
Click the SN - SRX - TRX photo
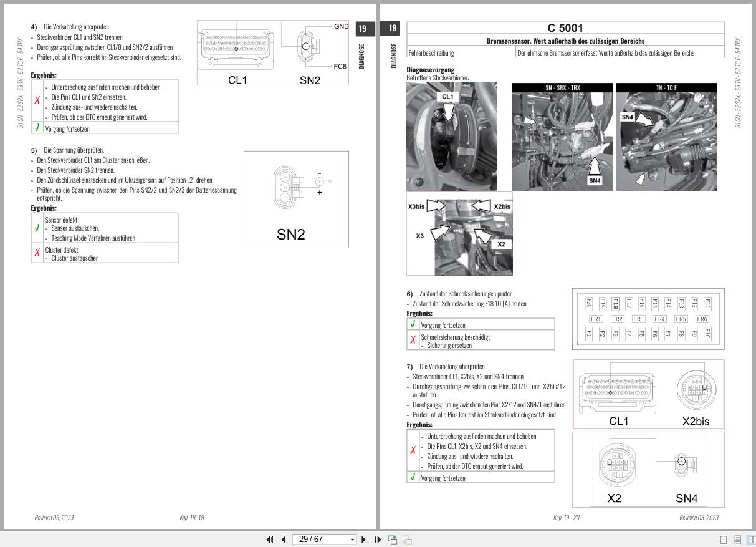click(x=563, y=137)
